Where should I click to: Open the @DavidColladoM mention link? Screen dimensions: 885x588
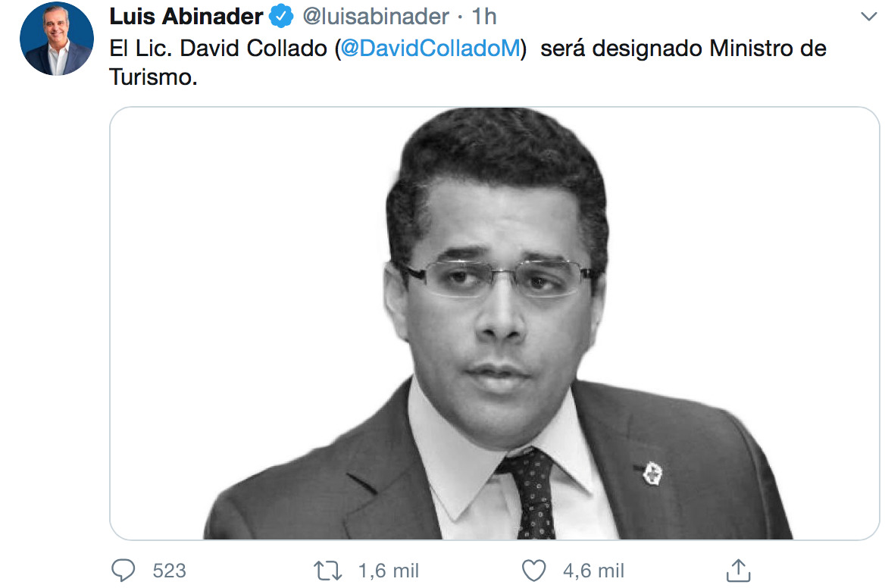[x=430, y=48]
